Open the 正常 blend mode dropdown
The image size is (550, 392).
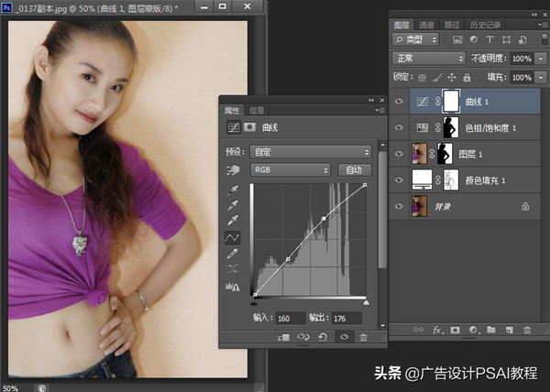pos(429,58)
